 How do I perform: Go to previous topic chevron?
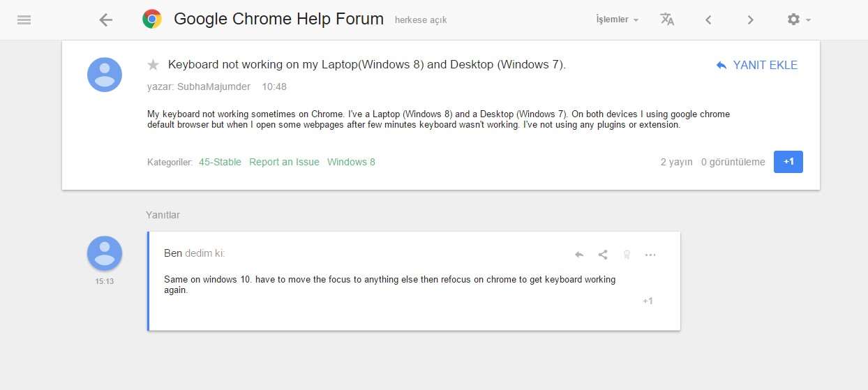tap(708, 20)
